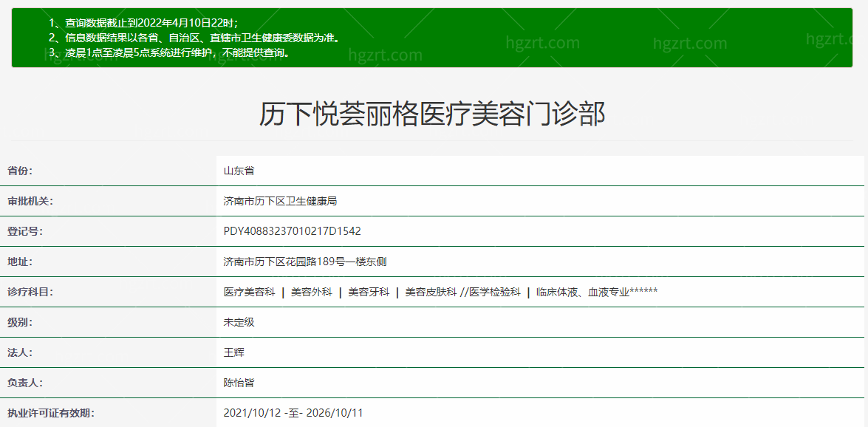Click the name 陈怡皆
This screenshot has height=427, width=868.
click(239, 383)
